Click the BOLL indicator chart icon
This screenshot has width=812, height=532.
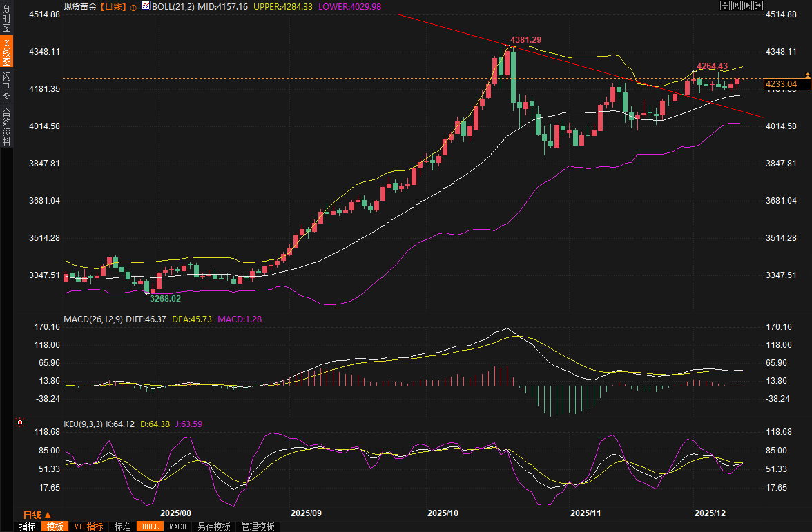[x=145, y=6]
